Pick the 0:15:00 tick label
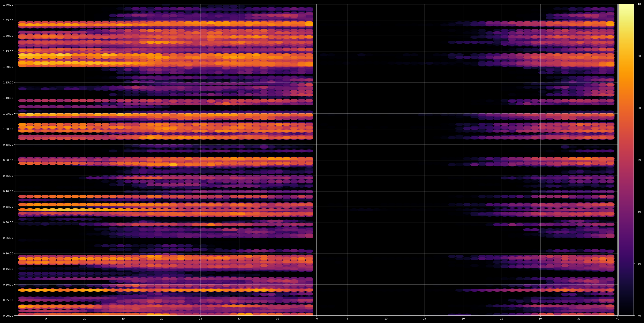Screen dimensions: 644x323 pos(8,269)
